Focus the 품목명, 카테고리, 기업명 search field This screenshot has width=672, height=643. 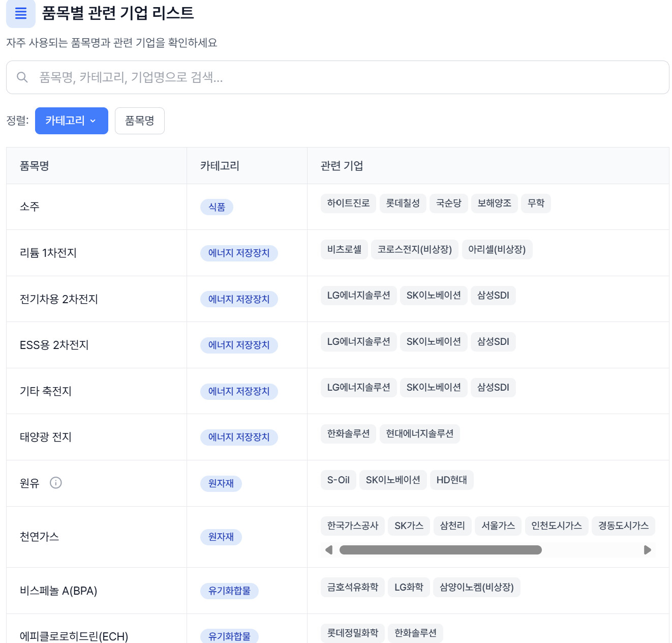click(x=338, y=77)
